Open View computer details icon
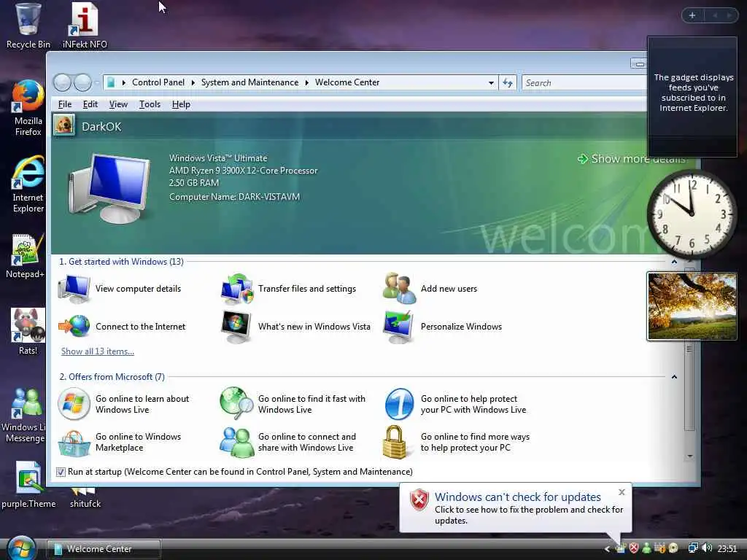This screenshot has width=747, height=560. coord(74,289)
